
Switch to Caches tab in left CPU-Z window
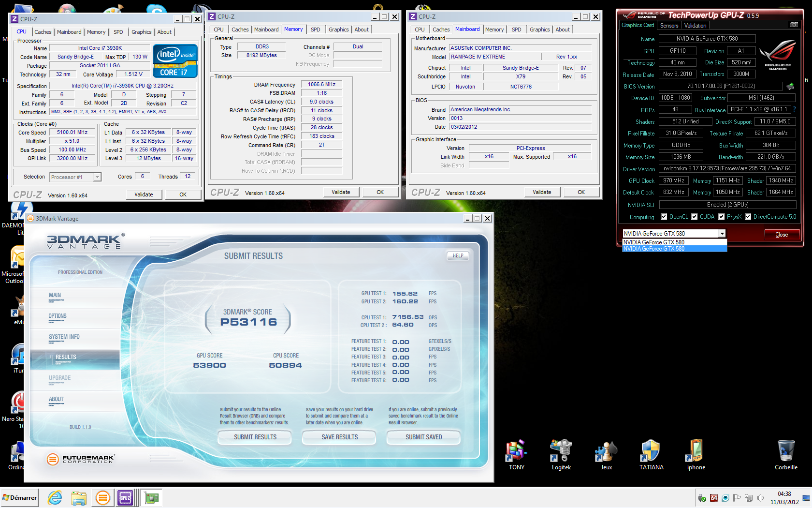43,32
